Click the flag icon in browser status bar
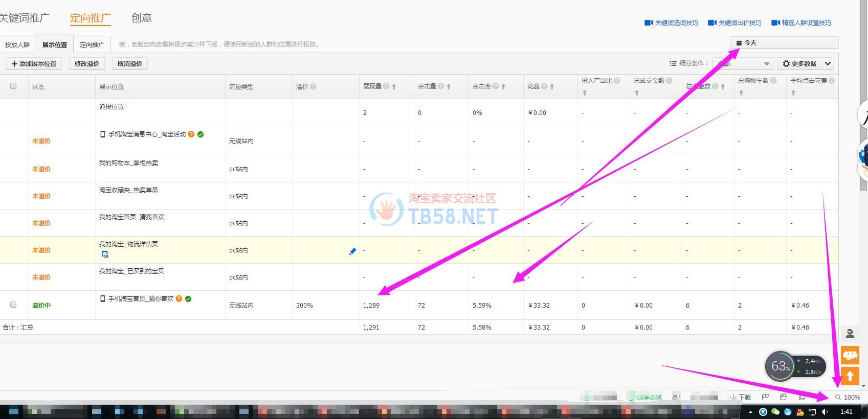 click(x=765, y=397)
